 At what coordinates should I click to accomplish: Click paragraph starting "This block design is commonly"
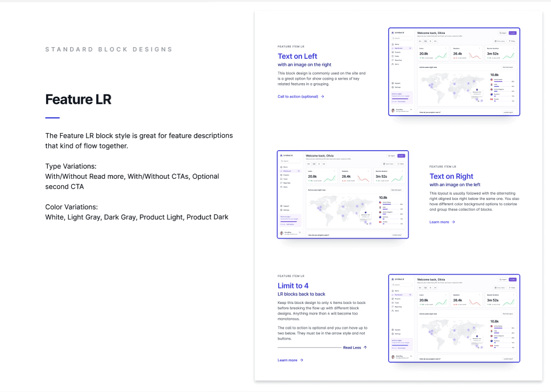point(322,79)
